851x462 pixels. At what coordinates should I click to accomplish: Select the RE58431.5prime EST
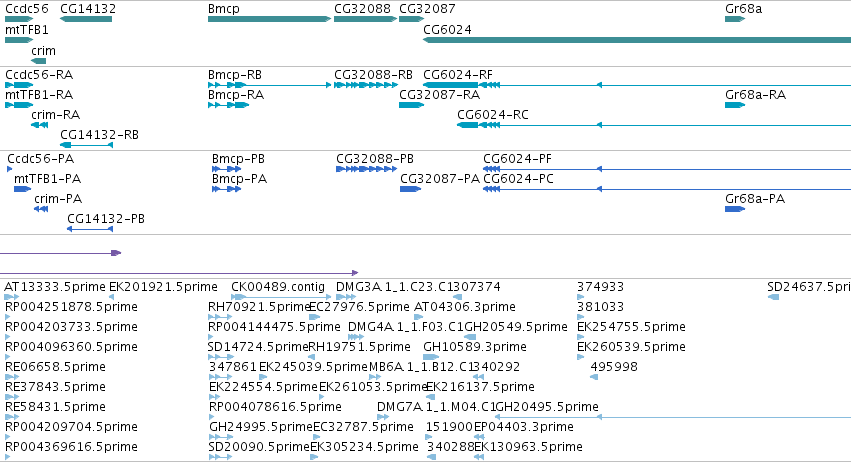[x=12, y=417]
